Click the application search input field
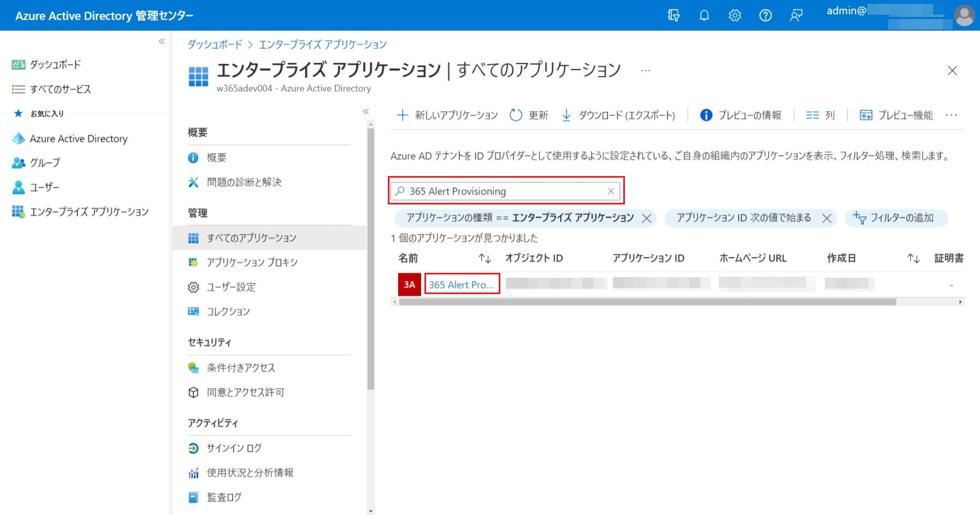This screenshot has height=515, width=980. pyautogui.click(x=505, y=191)
